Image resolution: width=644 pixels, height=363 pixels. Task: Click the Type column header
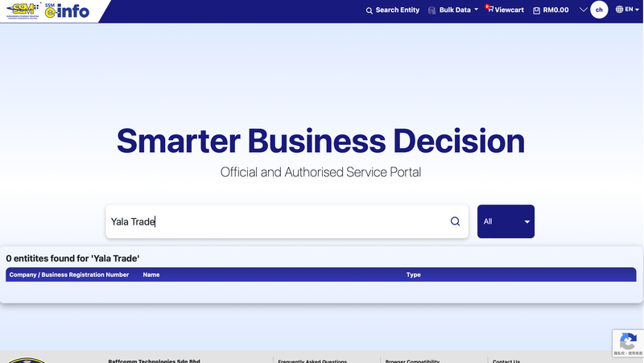[414, 274]
